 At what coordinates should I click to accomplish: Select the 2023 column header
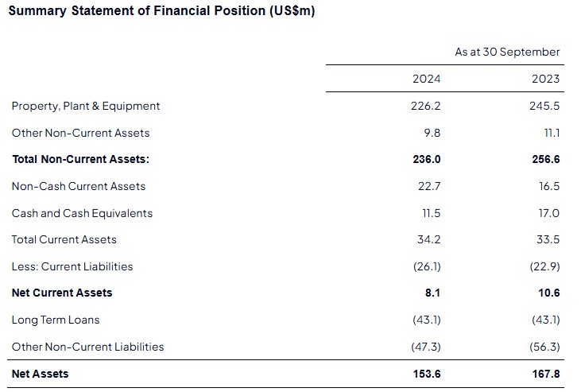click(x=544, y=79)
